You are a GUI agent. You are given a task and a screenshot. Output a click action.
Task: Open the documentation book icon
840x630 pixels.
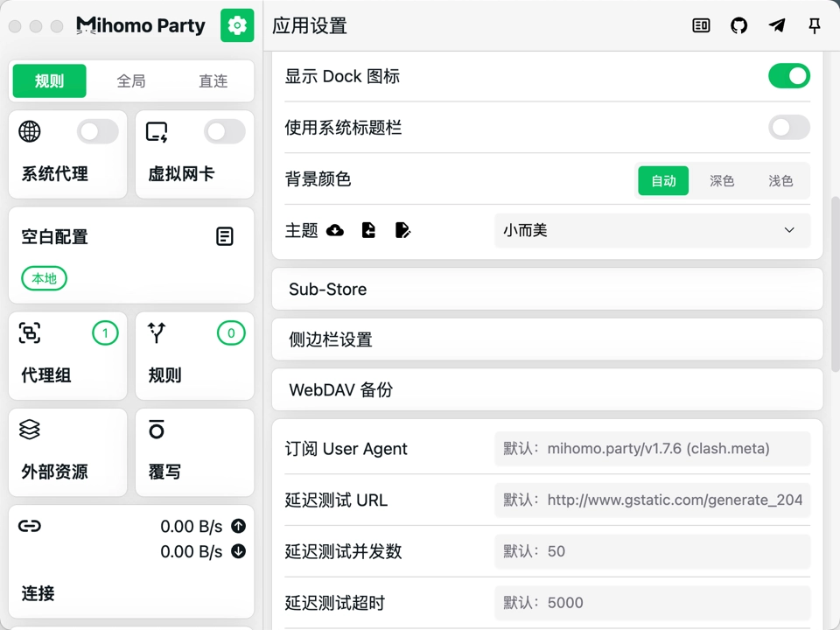click(x=701, y=25)
